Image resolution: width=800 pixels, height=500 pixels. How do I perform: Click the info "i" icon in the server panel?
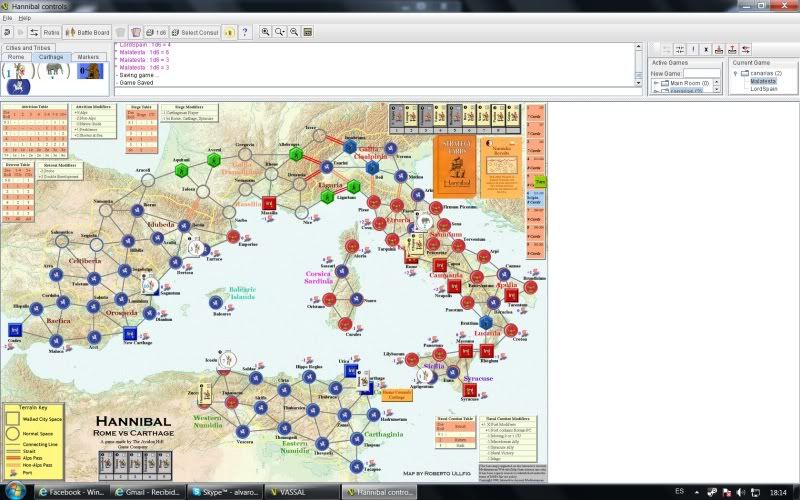point(693,49)
